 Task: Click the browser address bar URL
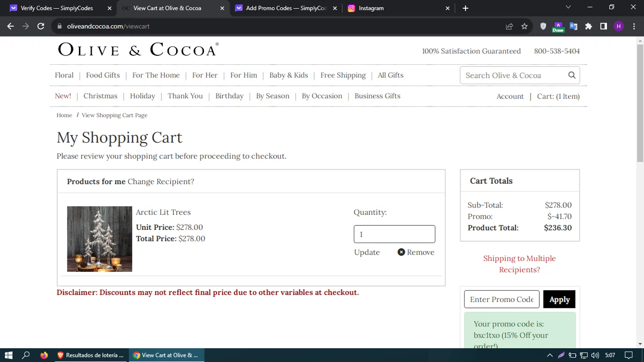pyautogui.click(x=108, y=26)
